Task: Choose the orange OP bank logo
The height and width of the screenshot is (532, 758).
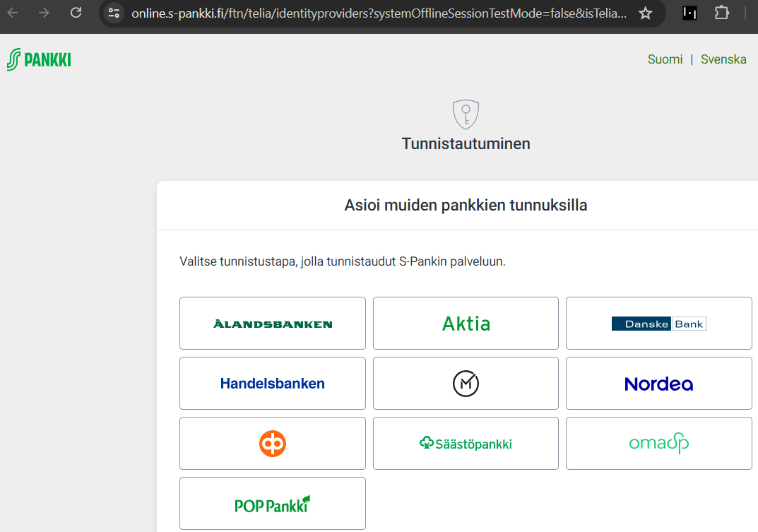Action: [273, 443]
